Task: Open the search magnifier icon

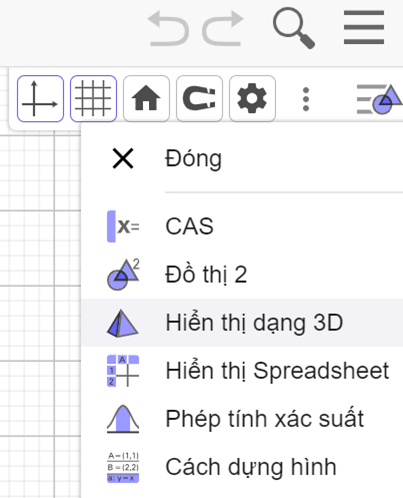Action: coord(294,28)
